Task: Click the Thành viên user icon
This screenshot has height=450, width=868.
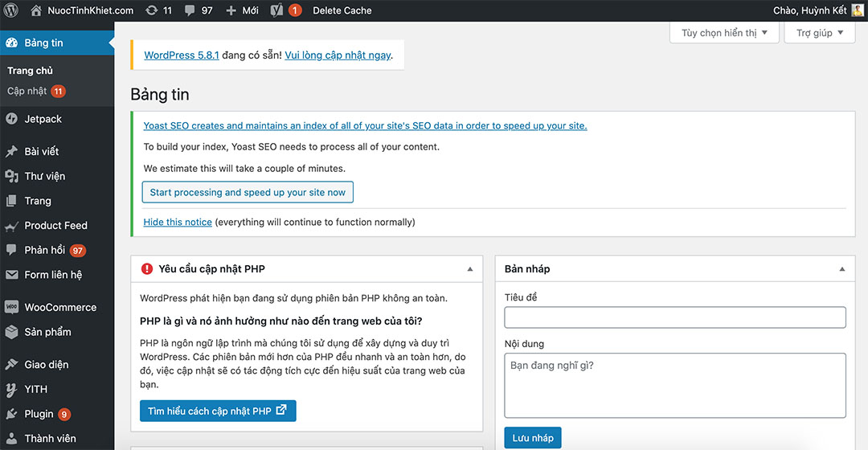Action: (11, 439)
